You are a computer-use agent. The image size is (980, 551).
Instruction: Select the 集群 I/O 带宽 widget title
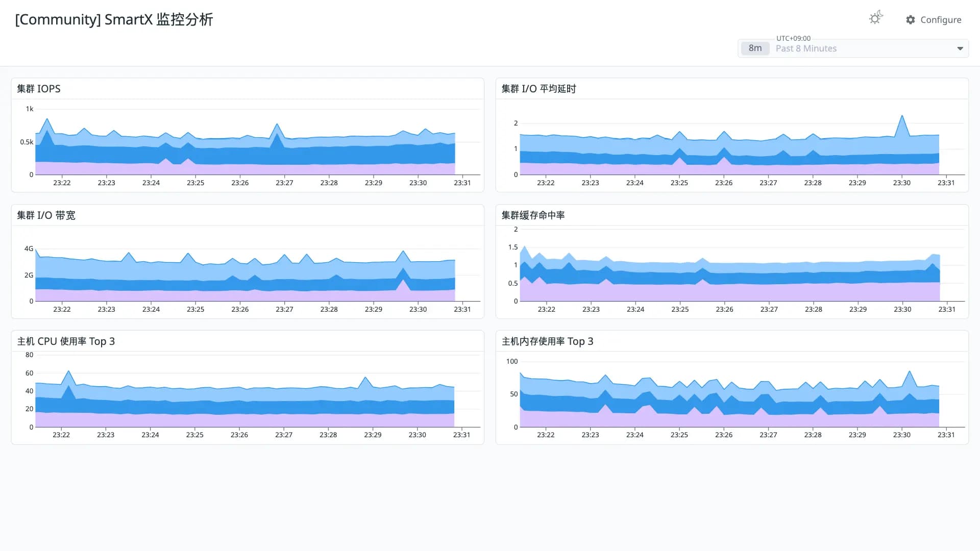pyautogui.click(x=46, y=215)
